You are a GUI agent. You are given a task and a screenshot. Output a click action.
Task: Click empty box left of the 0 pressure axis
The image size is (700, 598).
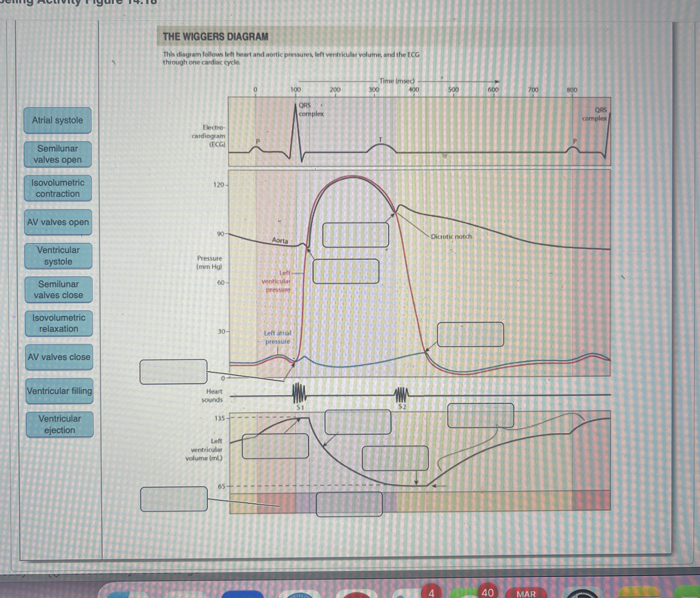click(173, 372)
